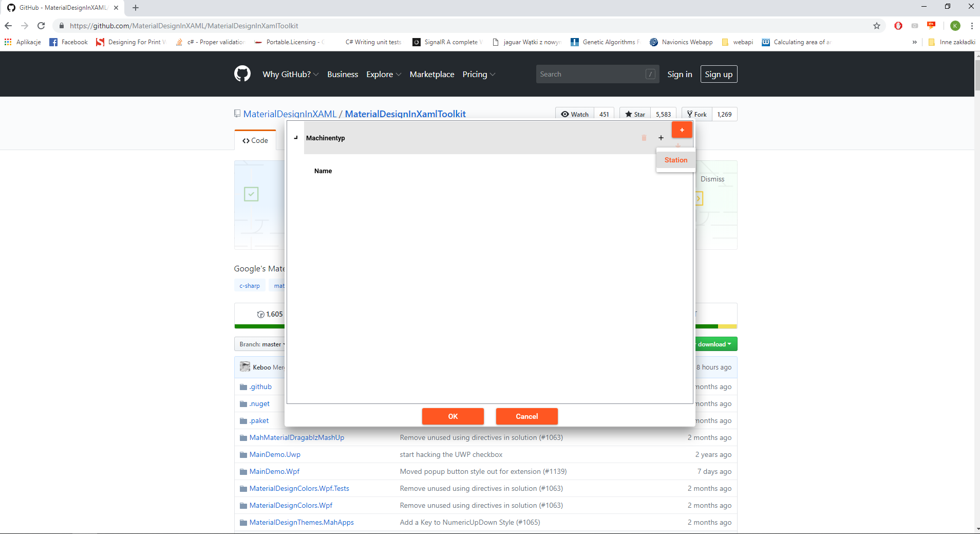The image size is (980, 534).
Task: Click the trash delete icon in Machinentyp header
Action: click(644, 138)
